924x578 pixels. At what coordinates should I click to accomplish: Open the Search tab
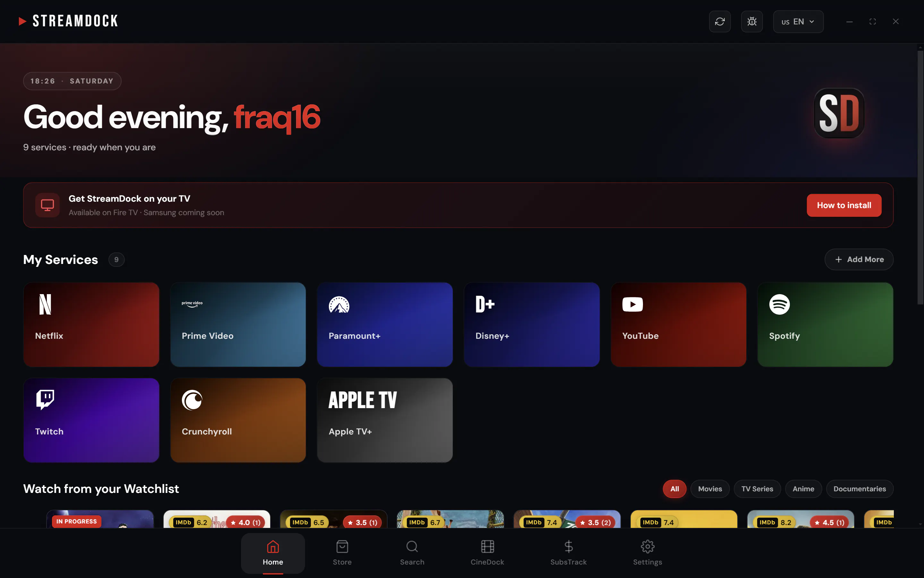(412, 553)
